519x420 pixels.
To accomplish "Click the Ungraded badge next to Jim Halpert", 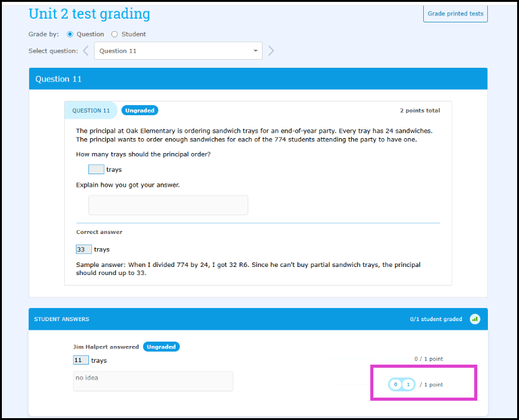I will (161, 347).
